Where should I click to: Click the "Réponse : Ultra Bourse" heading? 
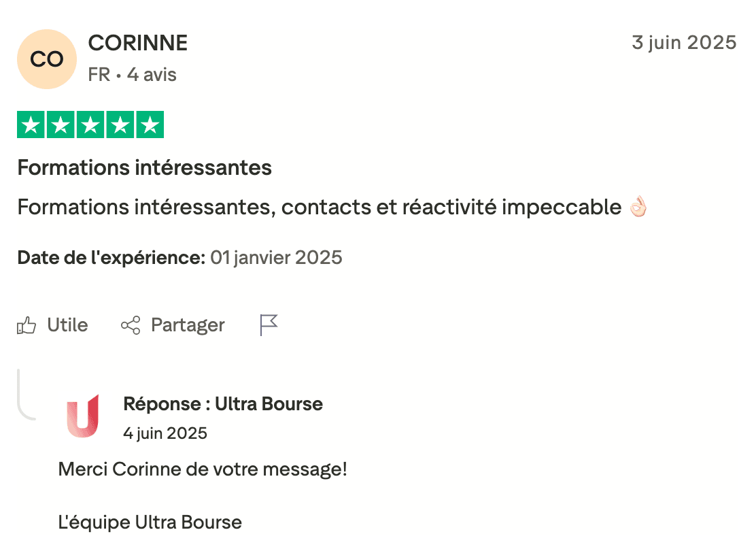(x=223, y=404)
